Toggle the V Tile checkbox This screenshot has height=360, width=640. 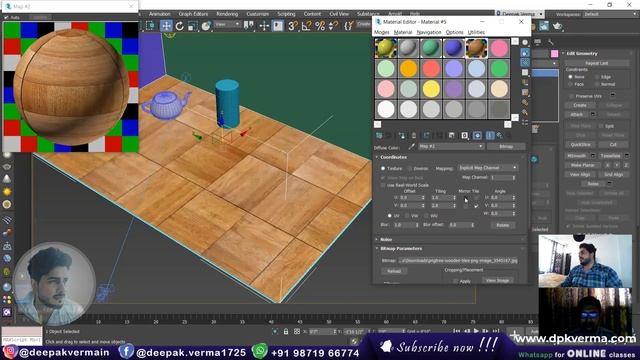[476, 205]
